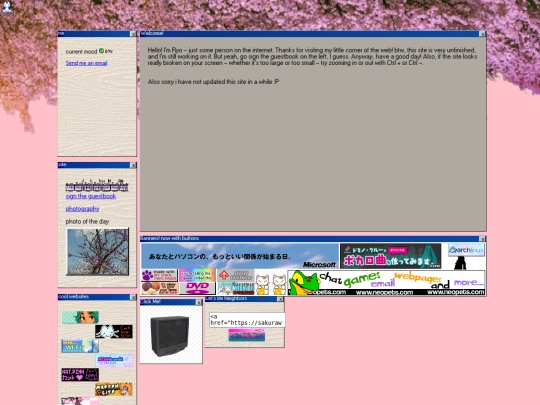The height and width of the screenshot is (405, 540).
Task: Click the two lucky cats image
Action: point(271,283)
